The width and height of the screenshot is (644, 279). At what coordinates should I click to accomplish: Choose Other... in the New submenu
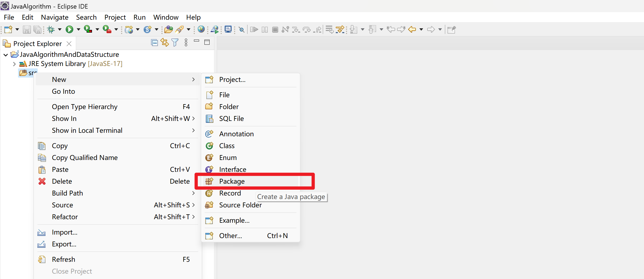tap(250, 236)
